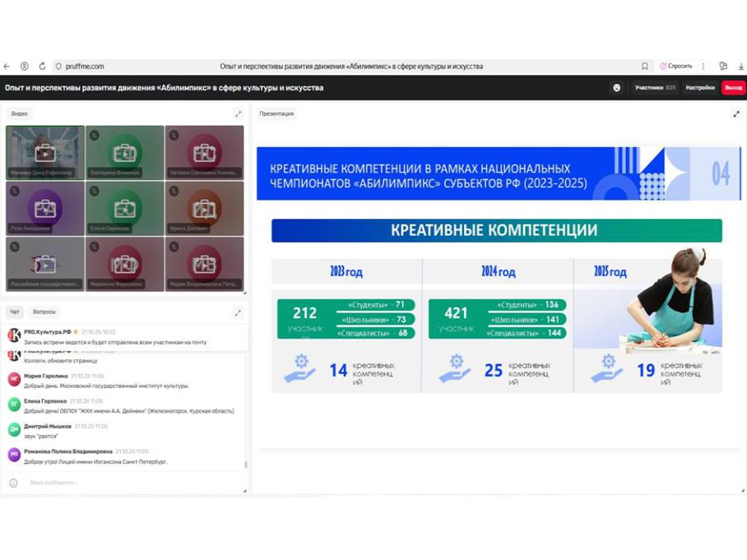Open emoji picker in chat input
Image resolution: width=747 pixels, height=560 pixels.
point(14,483)
